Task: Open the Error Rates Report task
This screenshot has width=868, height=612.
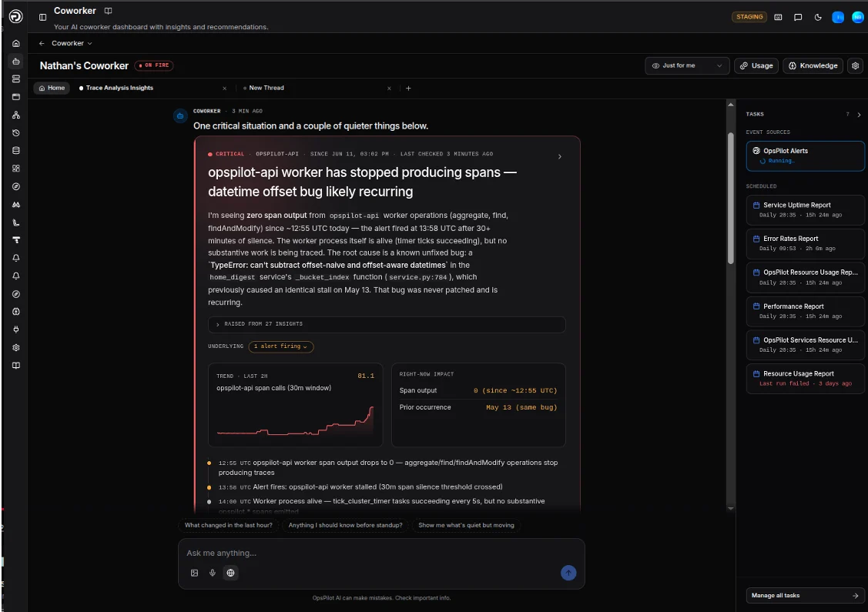Action: [x=805, y=243]
